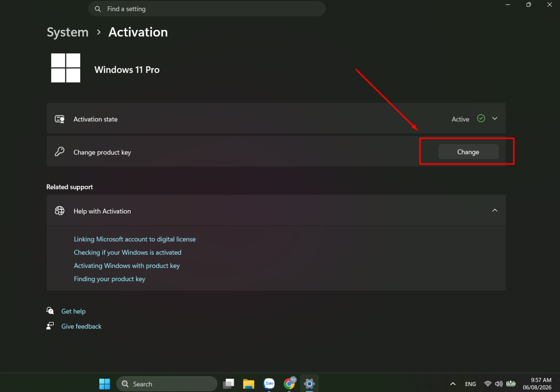Click the Get help link

click(x=74, y=311)
